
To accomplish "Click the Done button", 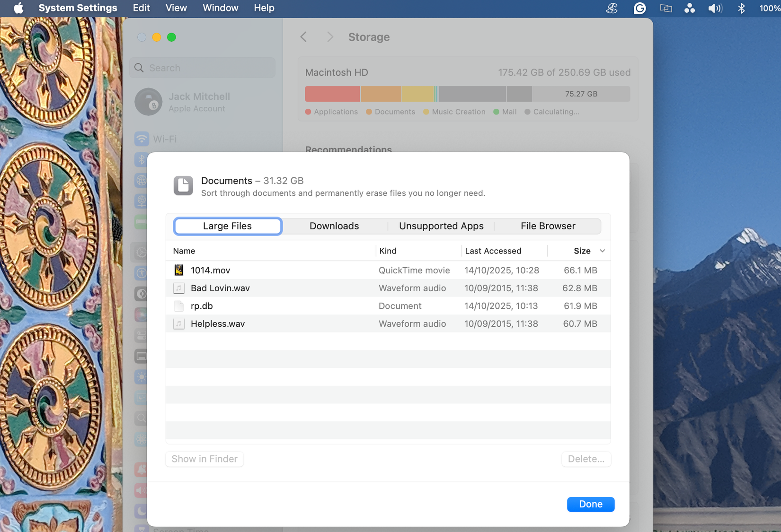I will [x=590, y=504].
